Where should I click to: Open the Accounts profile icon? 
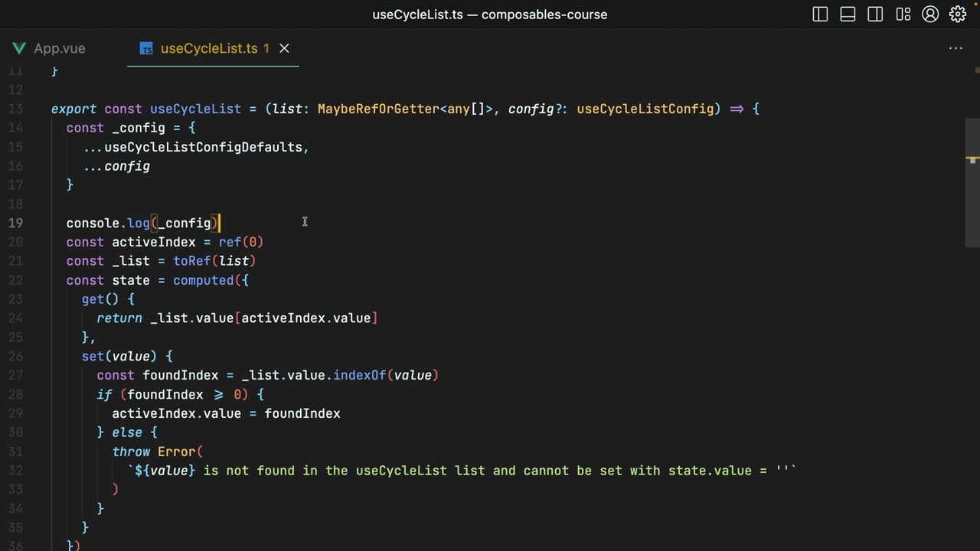[x=930, y=15]
